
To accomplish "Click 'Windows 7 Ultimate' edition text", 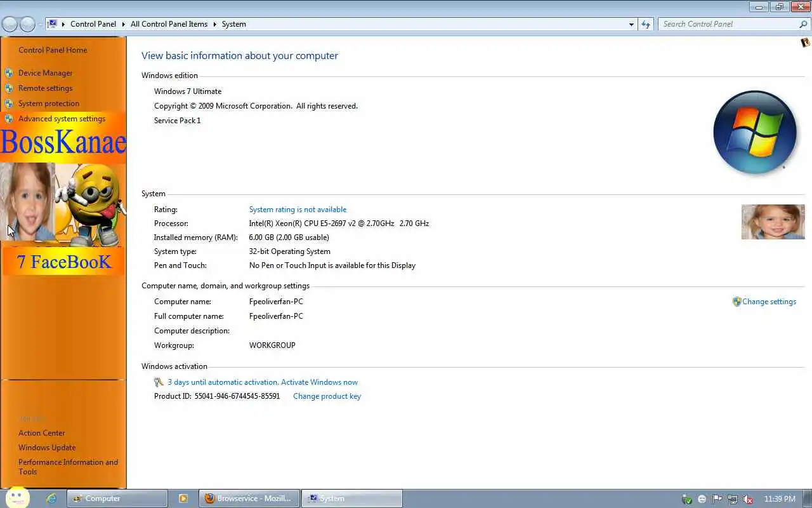I will coord(188,91).
